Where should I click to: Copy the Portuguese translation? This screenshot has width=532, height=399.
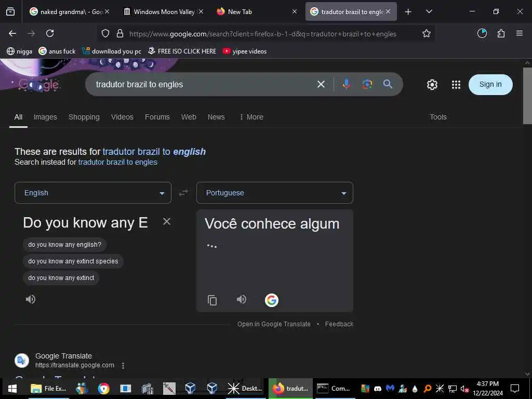(x=212, y=300)
